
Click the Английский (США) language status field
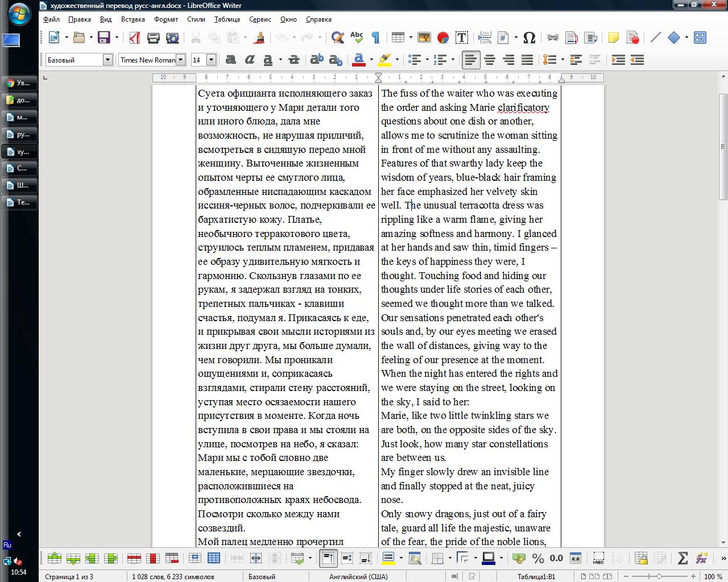click(358, 576)
